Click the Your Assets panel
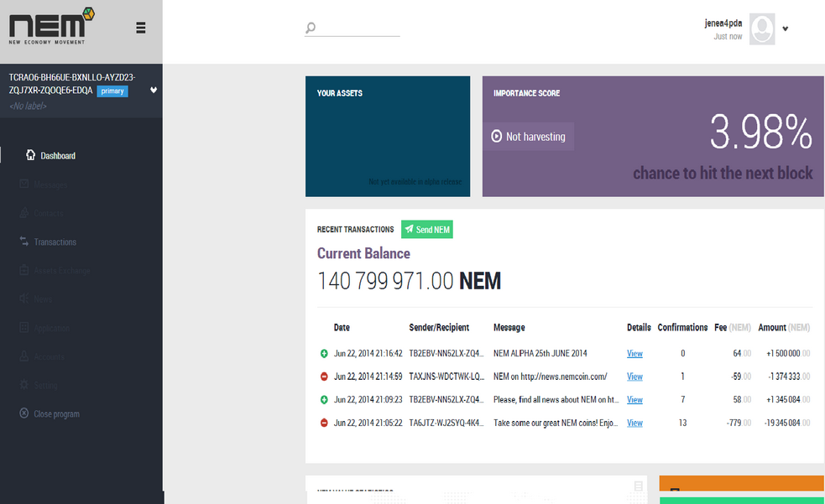Viewport: 825px width, 504px height. point(388,137)
